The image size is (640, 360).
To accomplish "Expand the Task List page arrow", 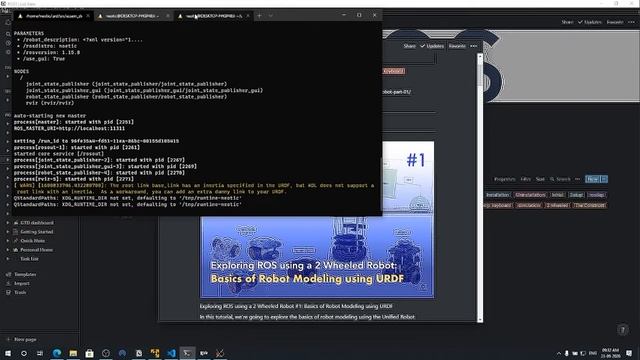I will (8, 259).
